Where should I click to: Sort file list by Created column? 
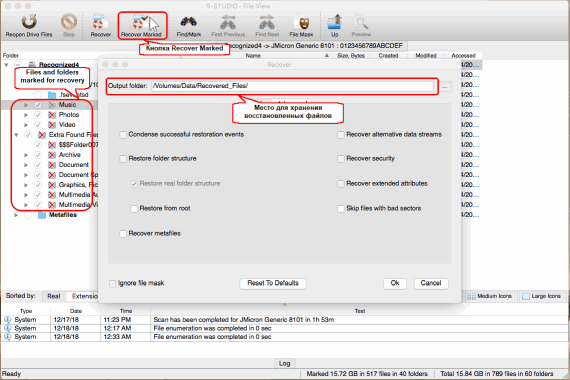pos(388,56)
